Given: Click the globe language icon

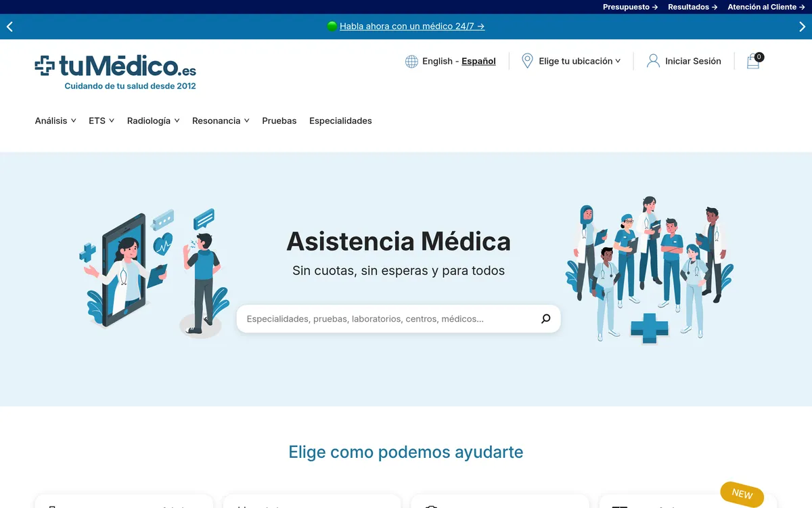Looking at the screenshot, I should [x=411, y=61].
